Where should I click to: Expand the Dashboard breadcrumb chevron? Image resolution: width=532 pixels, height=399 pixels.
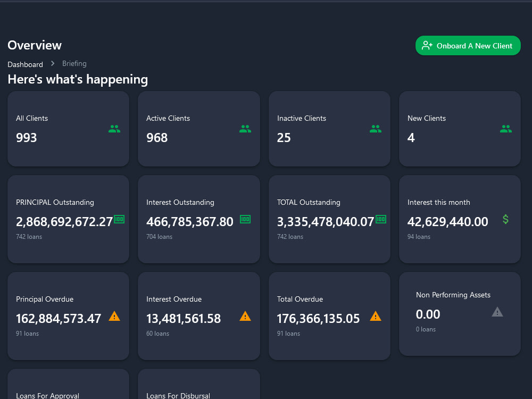52,63
